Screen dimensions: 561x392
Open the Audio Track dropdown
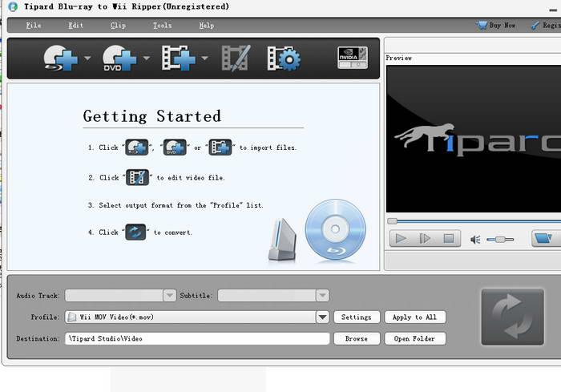click(170, 295)
